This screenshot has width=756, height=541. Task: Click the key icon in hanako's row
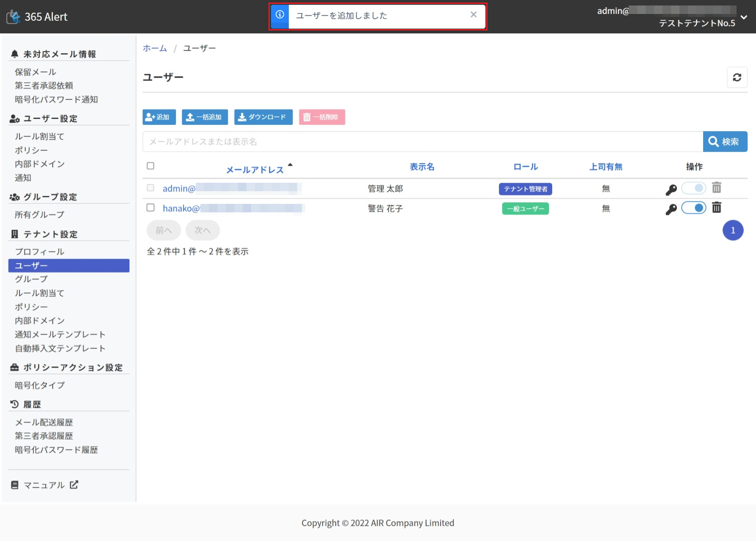671,209
